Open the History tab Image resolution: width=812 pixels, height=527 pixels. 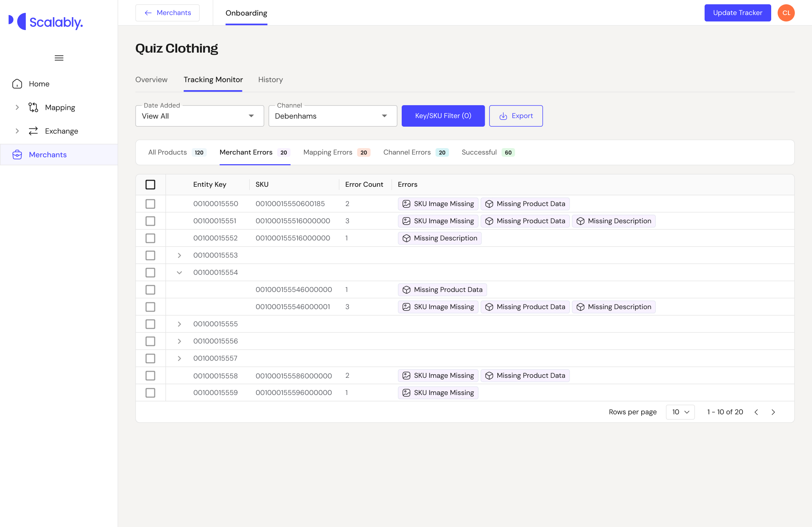coord(270,79)
